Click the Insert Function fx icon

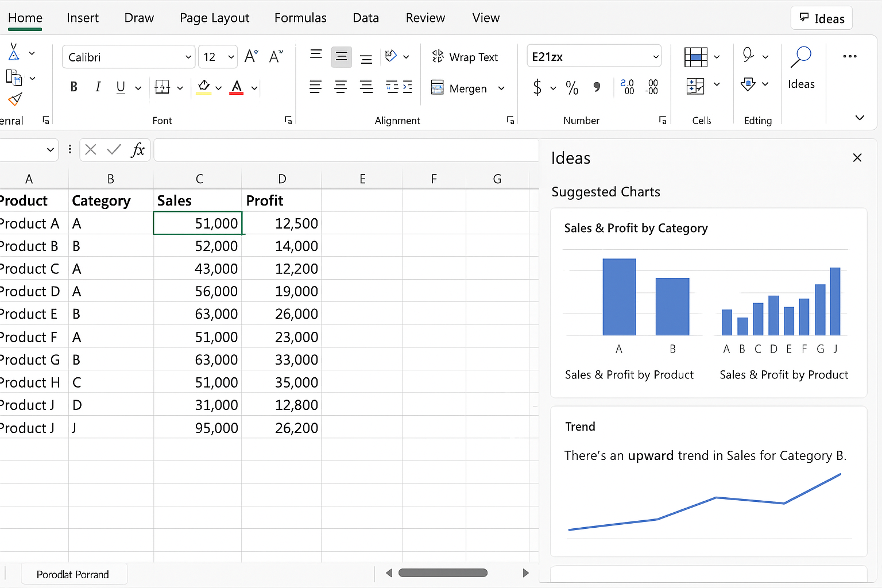tap(138, 150)
